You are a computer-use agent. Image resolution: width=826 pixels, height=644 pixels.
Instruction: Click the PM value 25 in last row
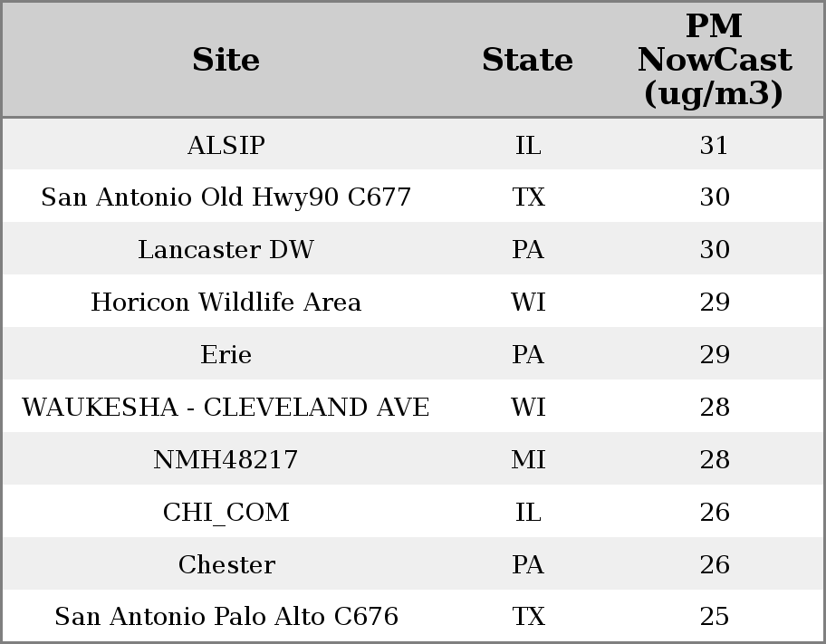pyautogui.click(x=714, y=617)
